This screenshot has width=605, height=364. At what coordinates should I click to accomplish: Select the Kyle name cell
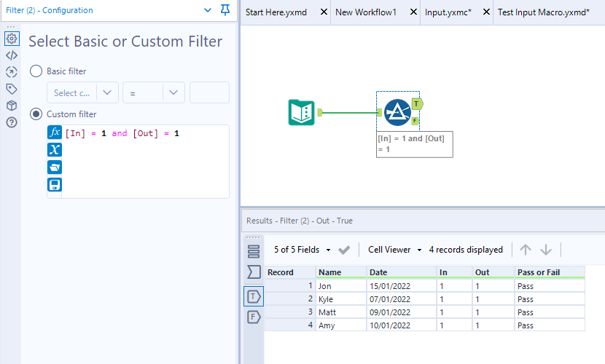[341, 299]
